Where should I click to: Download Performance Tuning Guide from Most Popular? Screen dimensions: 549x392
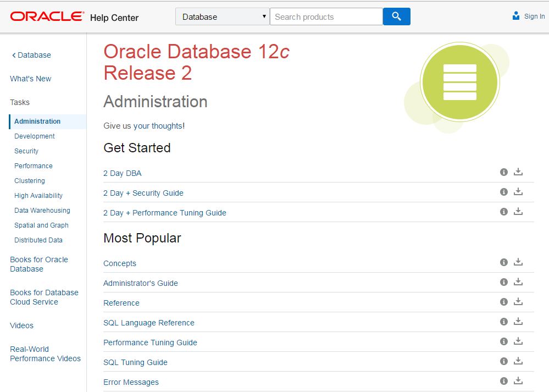tap(518, 341)
